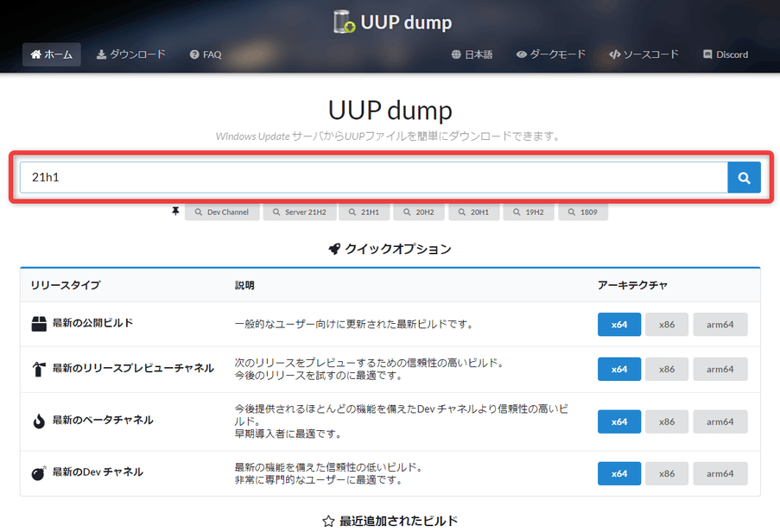The width and height of the screenshot is (780, 532).
Task: Choose x64 for 最新のベータチャネル
Action: click(619, 421)
